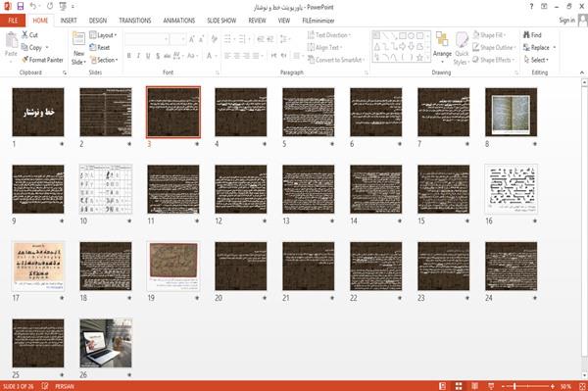This screenshot has height=391, width=588.
Task: Click zoom out minus button
Action: [504, 386]
